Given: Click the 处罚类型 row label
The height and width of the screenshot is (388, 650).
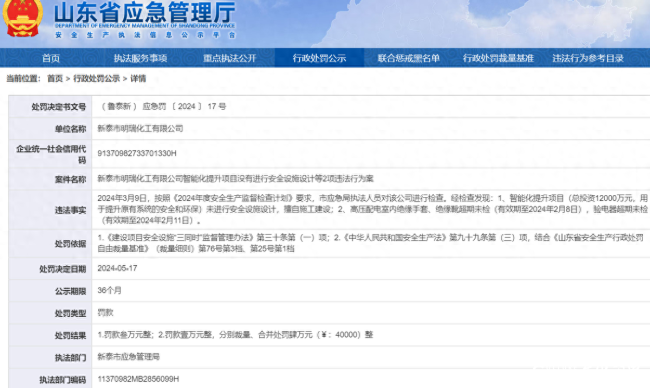Looking at the screenshot, I should (70, 313).
